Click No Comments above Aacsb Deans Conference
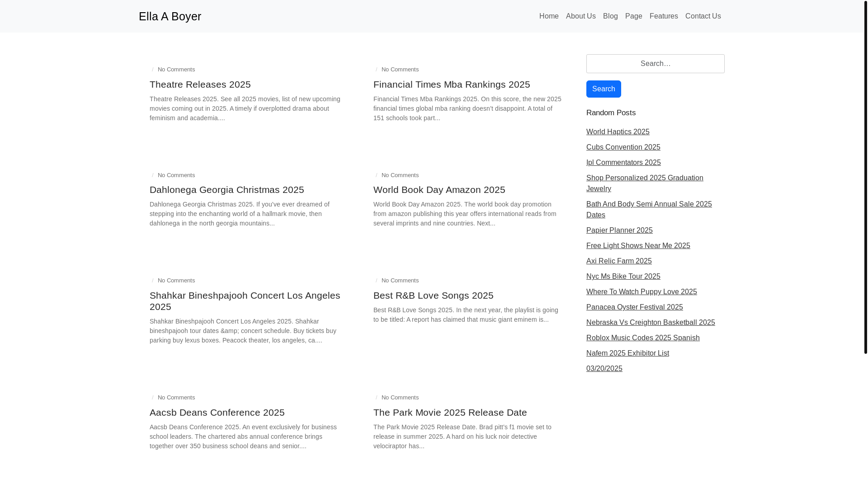The height and width of the screenshot is (488, 868). click(176, 398)
